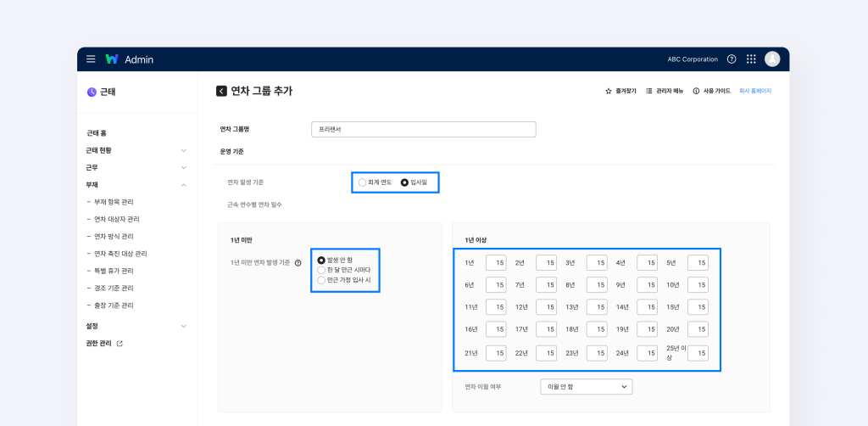Click the 23년 annual leave days field
The image size is (868, 426).
pyautogui.click(x=597, y=353)
